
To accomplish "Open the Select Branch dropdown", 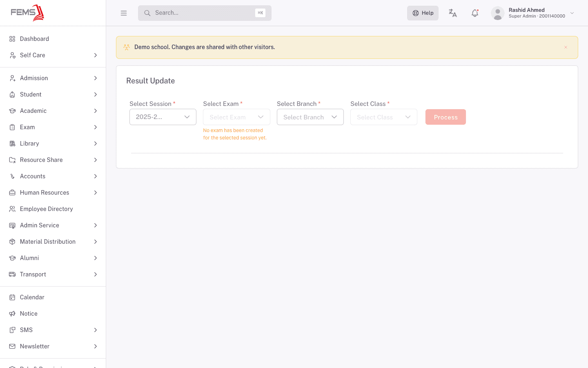I will [310, 117].
